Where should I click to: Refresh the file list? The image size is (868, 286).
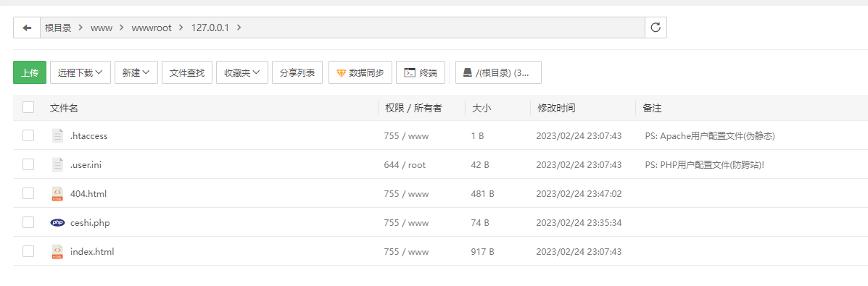[x=656, y=28]
